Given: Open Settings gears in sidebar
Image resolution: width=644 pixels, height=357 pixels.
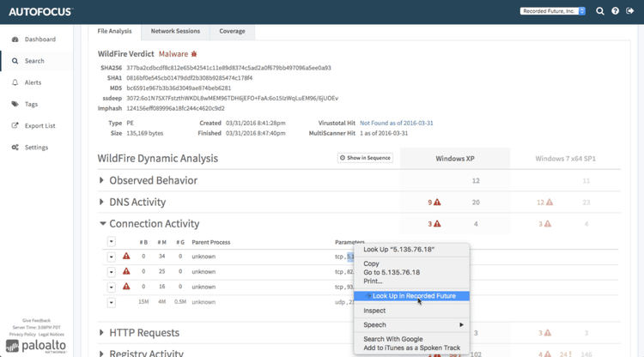Looking at the screenshot, I should 36,147.
